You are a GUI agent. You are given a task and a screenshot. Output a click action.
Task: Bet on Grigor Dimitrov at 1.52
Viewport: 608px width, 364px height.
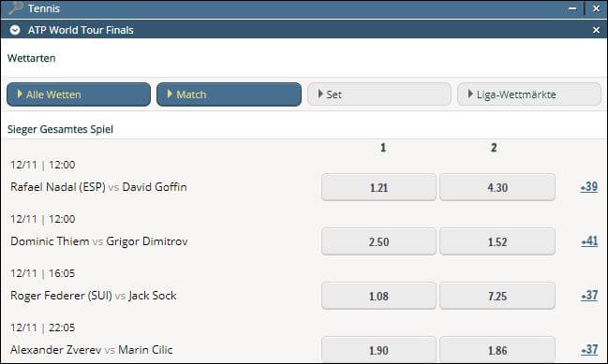497,241
